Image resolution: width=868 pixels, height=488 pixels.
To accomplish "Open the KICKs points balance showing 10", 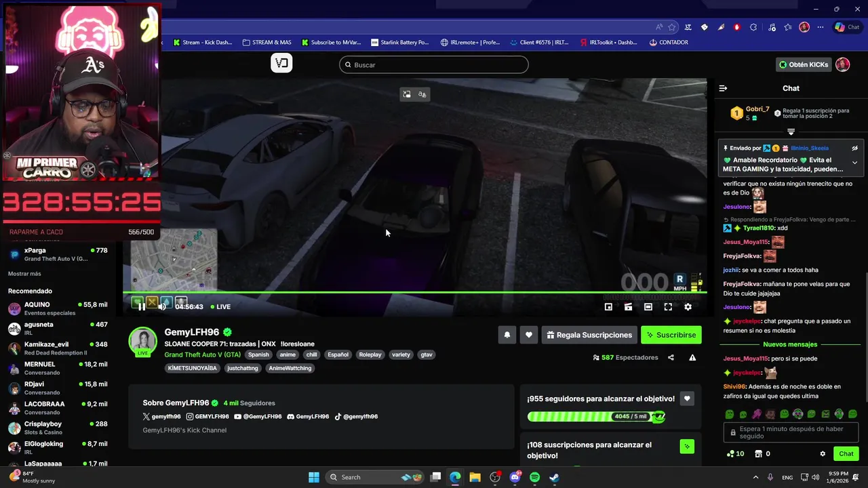I will [x=735, y=453].
